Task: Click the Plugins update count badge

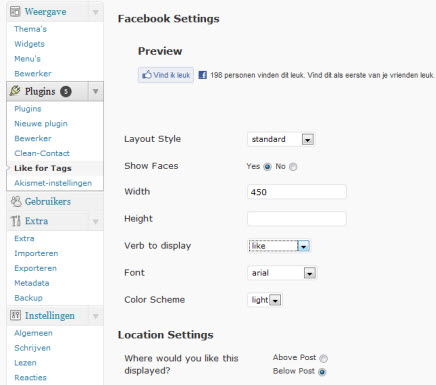Action: tap(66, 91)
